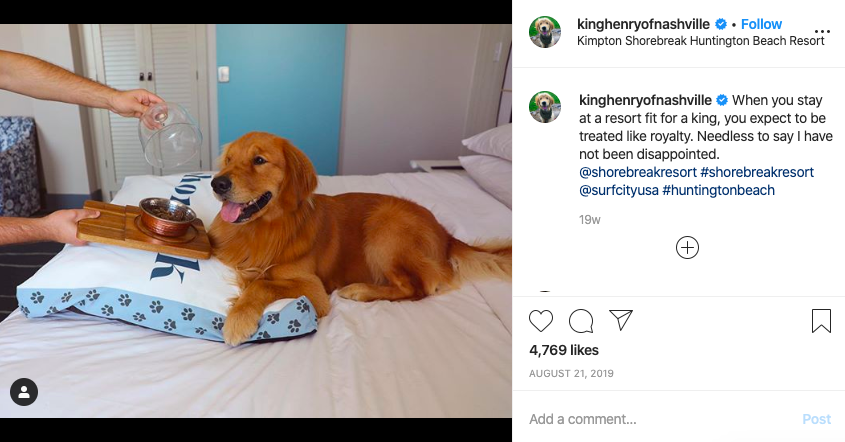Open the three-dot more options menu

pos(822,32)
